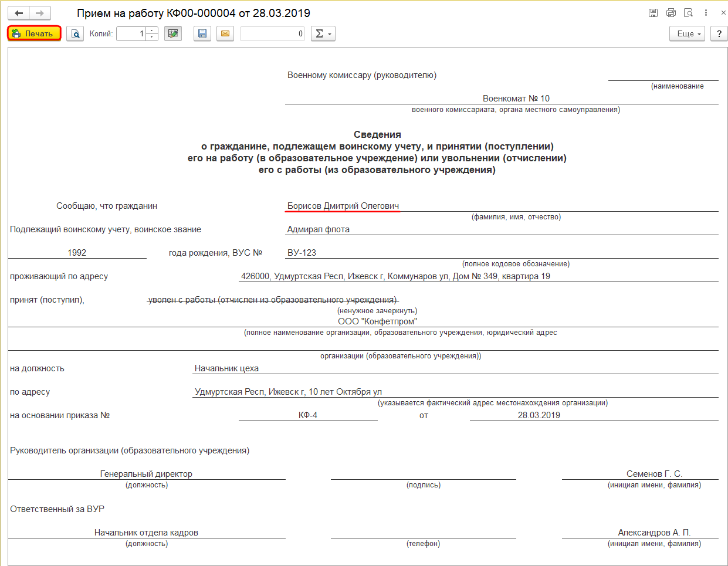This screenshot has height=566, width=728.
Task: Click the page setup icon next to copies
Action: point(172,33)
